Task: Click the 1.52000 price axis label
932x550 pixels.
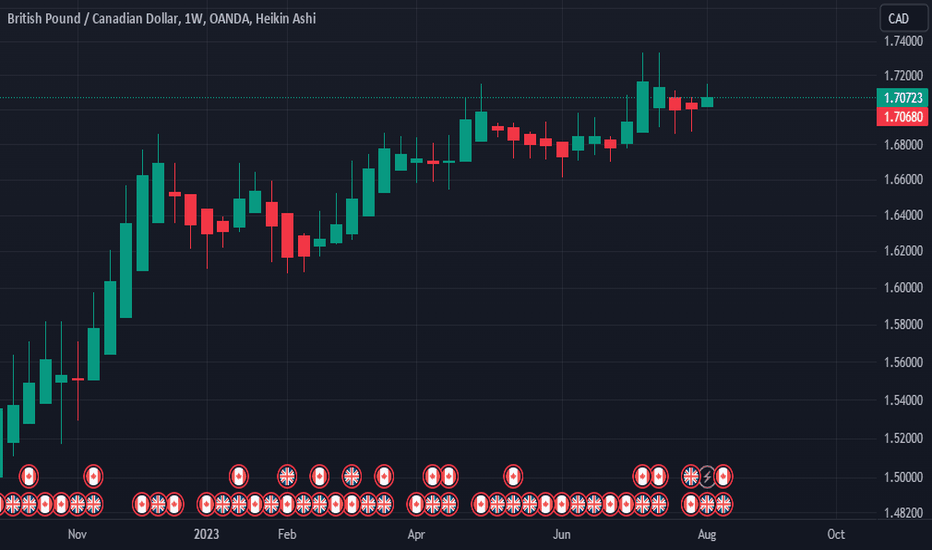Action: pos(903,438)
